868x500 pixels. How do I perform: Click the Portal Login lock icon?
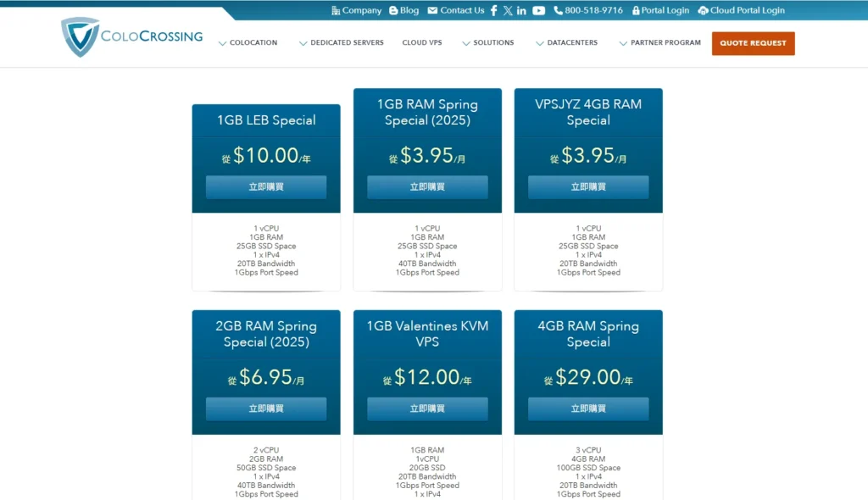[x=636, y=10]
